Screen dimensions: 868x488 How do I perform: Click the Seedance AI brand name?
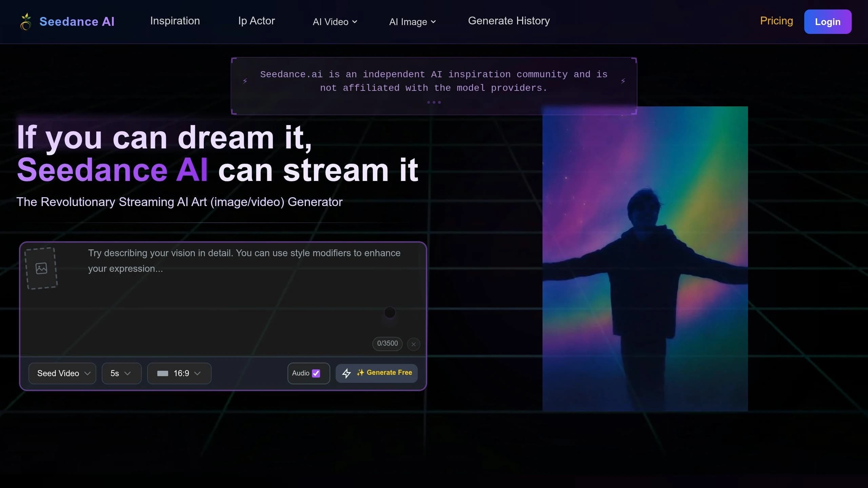77,22
